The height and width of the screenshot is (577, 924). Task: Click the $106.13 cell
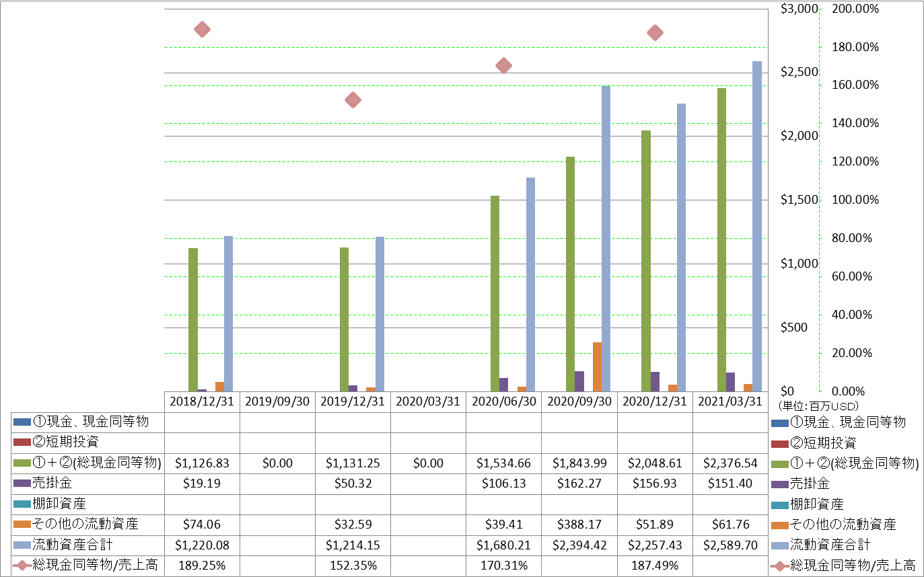click(503, 484)
